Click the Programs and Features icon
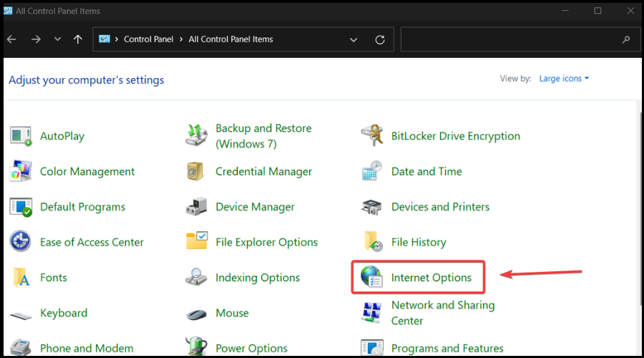Screen dimensions: 644x358 click(372, 348)
